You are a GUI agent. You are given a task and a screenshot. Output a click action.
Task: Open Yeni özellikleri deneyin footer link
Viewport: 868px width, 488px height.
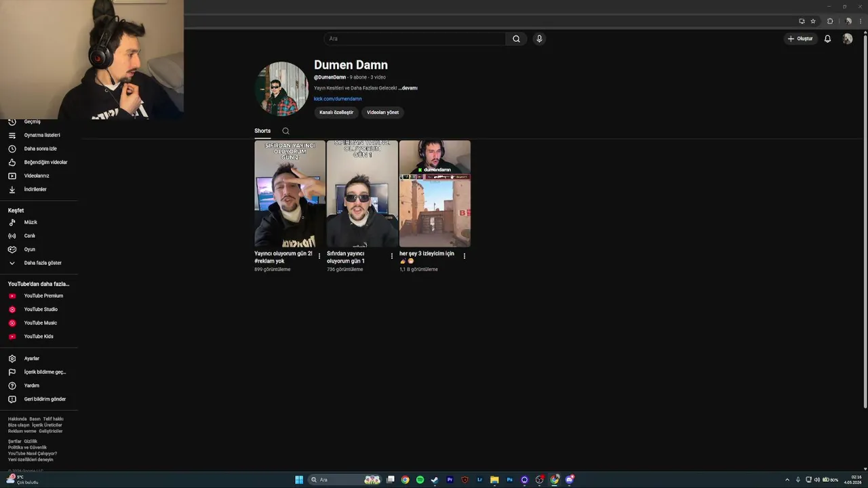point(31,460)
